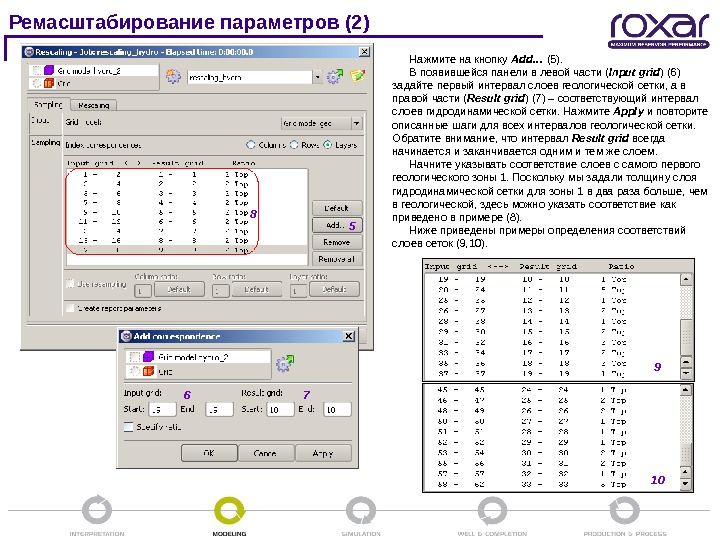Screen dimensions: 720x540
Task: Click red Grid icon in Add correspondence
Action: [148, 371]
